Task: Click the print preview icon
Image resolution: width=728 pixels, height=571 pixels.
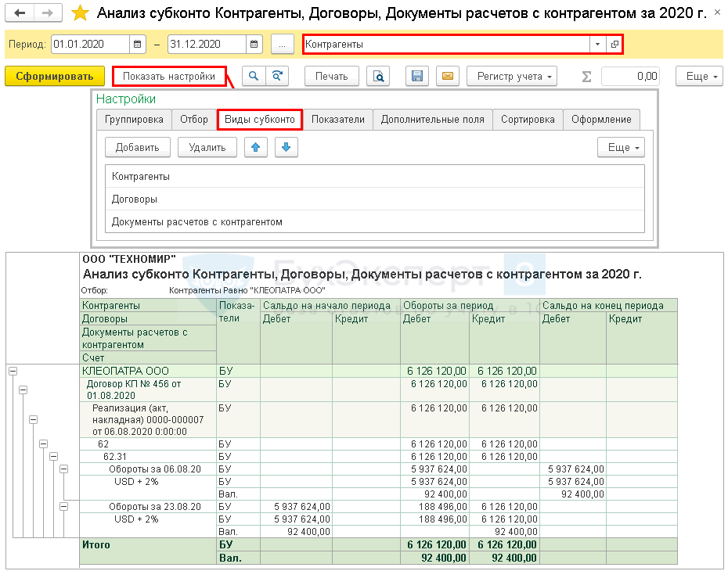Action: click(378, 76)
